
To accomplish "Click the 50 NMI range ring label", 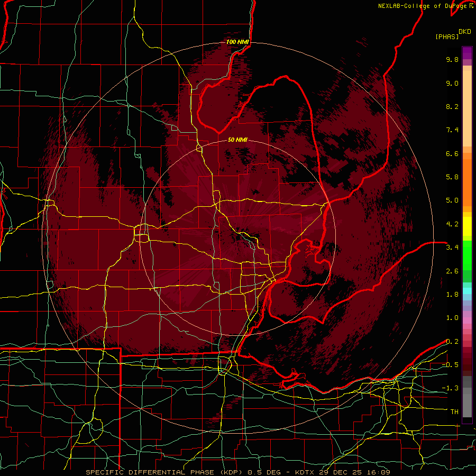I will click(x=237, y=140).
